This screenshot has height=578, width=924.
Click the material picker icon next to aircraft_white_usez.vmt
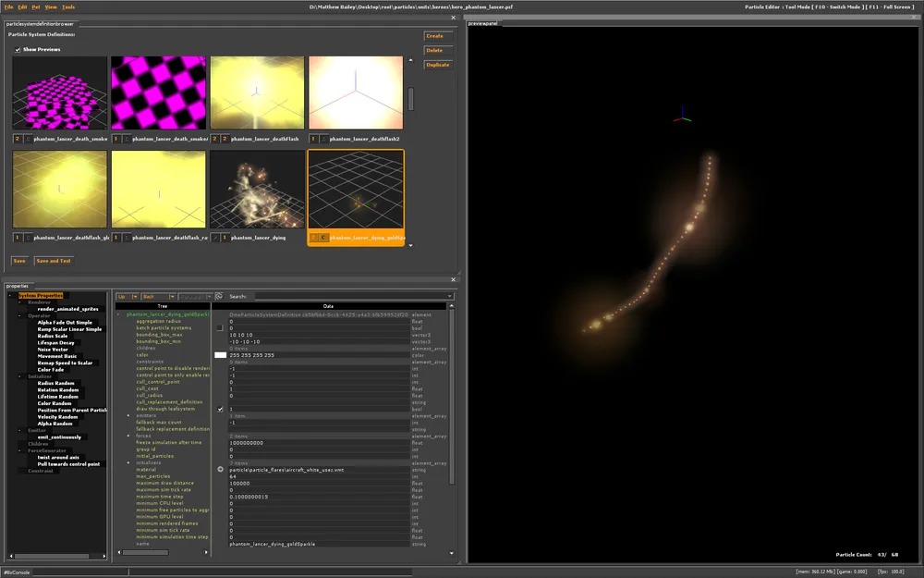pyautogui.click(x=220, y=470)
